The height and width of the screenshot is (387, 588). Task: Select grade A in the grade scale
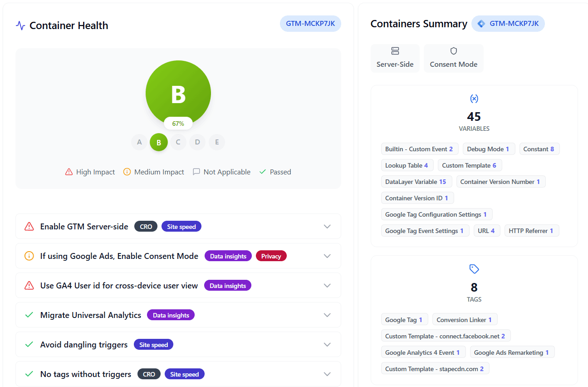[x=139, y=142]
